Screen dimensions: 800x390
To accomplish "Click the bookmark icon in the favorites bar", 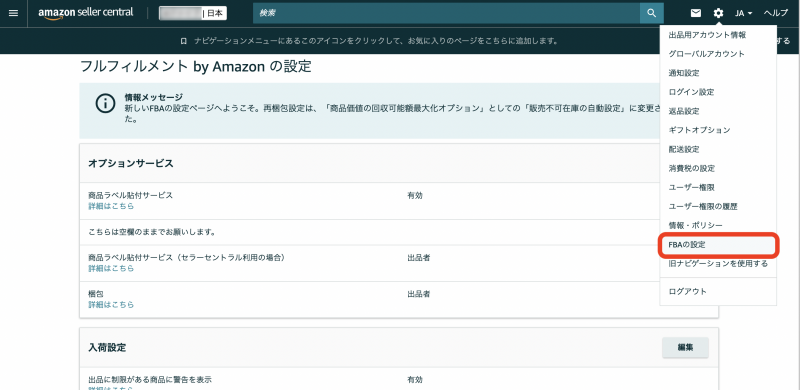I will (x=184, y=41).
